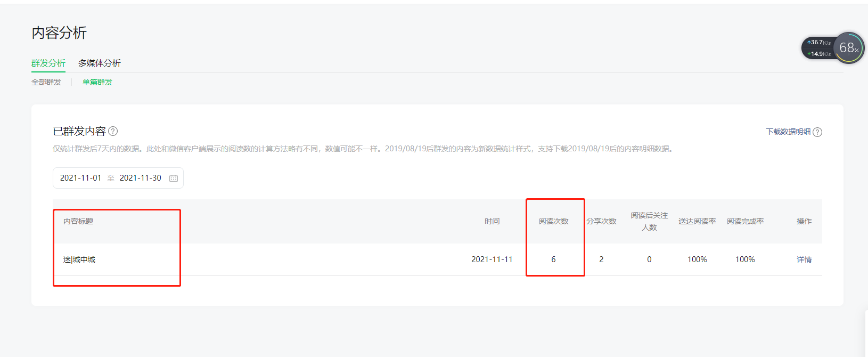
Task: Select upload speed 36.7K/s reading
Action: pos(820,43)
